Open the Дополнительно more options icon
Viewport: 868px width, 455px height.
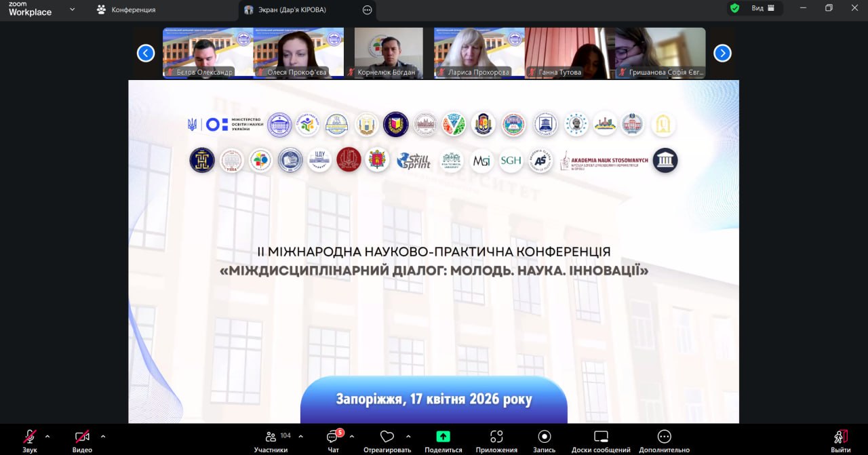pos(664,437)
